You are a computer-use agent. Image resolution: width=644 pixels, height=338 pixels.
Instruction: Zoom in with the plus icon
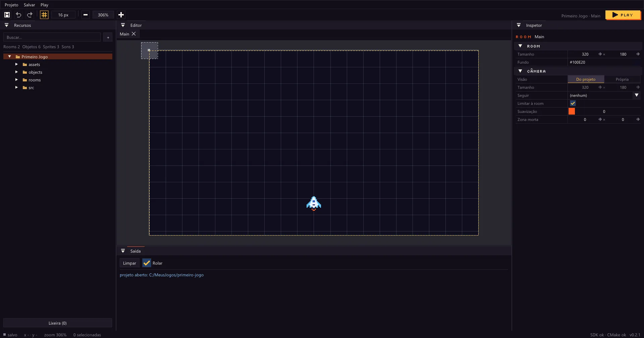point(121,15)
